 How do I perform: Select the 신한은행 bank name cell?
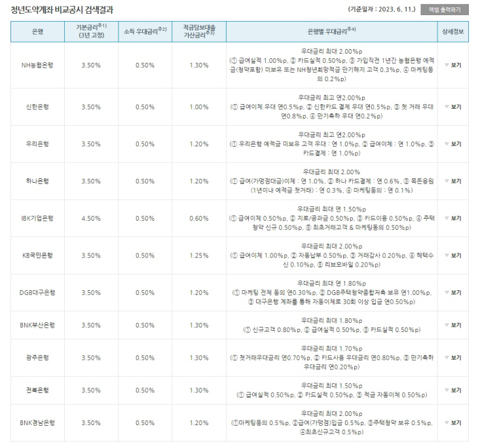point(37,107)
